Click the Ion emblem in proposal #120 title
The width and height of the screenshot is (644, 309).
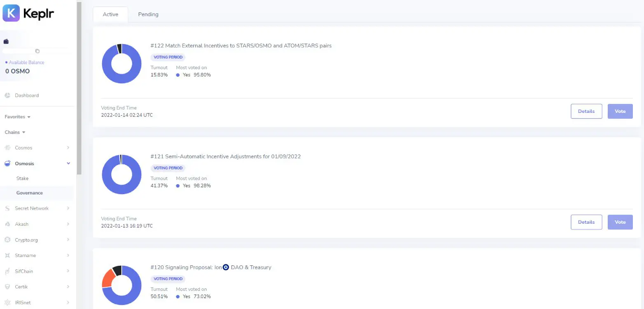pos(226,267)
